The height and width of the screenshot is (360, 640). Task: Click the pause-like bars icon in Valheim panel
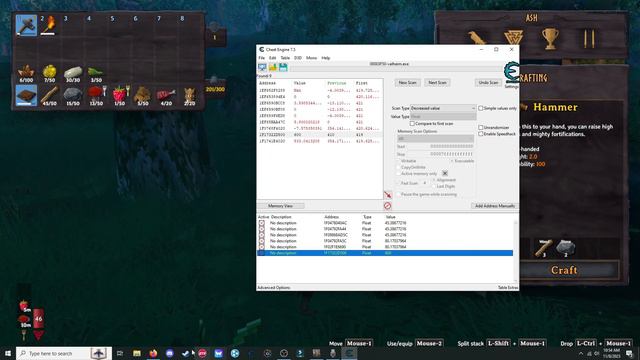click(589, 39)
